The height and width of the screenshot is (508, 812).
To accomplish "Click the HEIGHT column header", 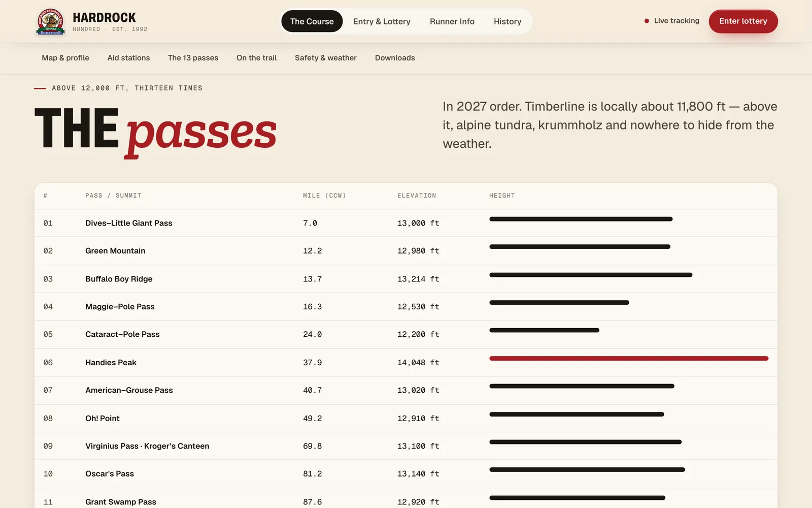I will tap(502, 196).
